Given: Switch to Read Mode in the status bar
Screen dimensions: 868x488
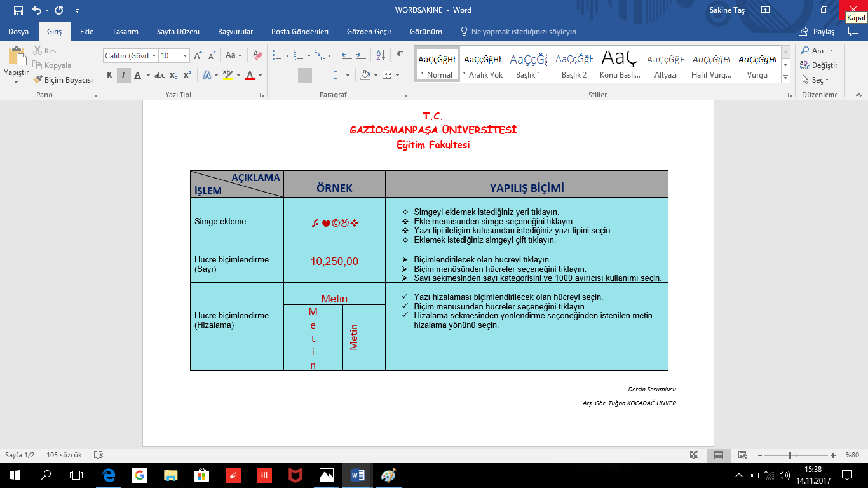Looking at the screenshot, I should coord(695,455).
